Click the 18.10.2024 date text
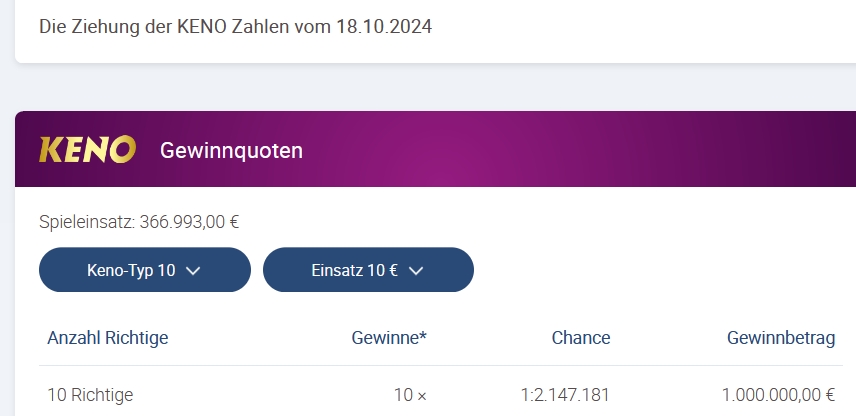 [x=384, y=26]
